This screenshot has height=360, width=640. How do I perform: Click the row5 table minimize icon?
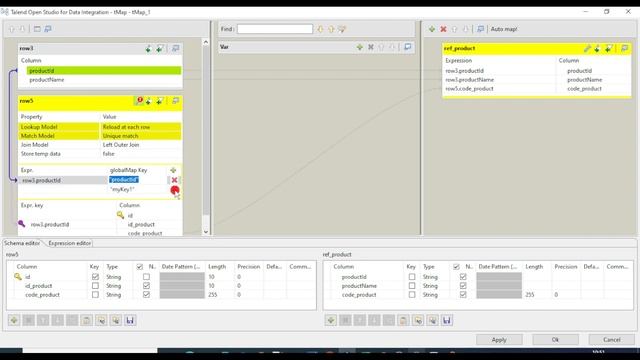click(x=176, y=101)
